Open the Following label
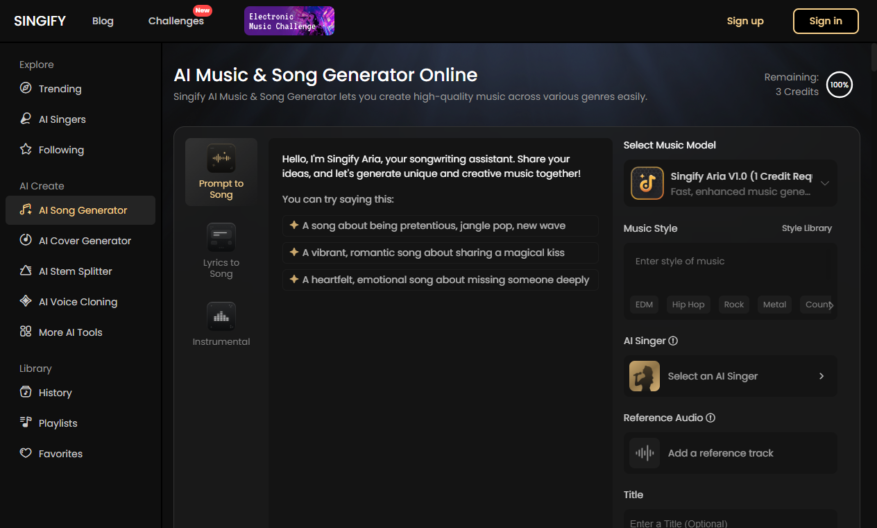877x528 pixels. (61, 150)
